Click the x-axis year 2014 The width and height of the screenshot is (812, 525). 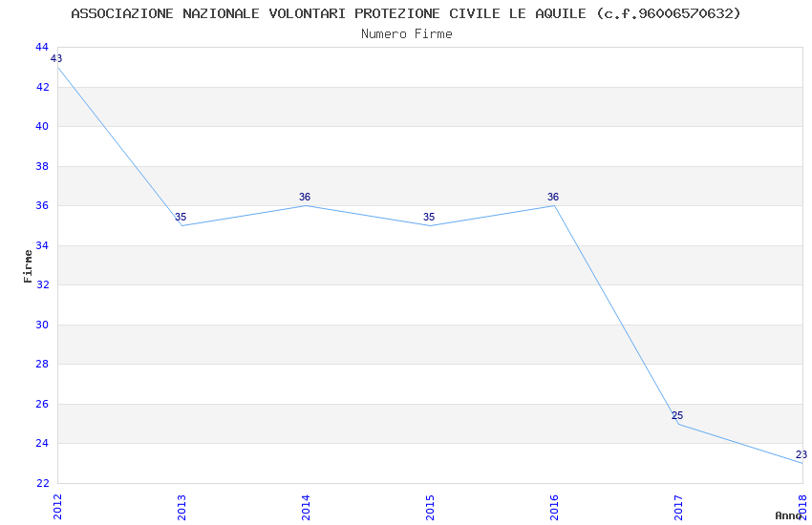click(306, 507)
